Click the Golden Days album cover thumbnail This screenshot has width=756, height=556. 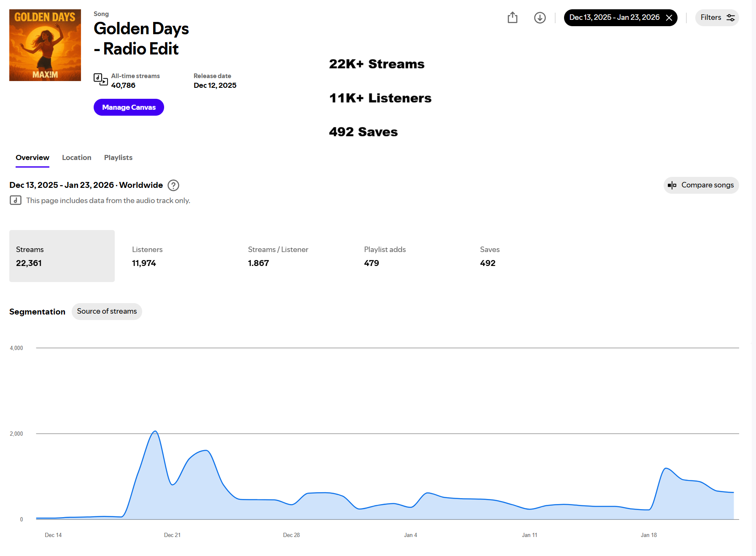pyautogui.click(x=45, y=45)
